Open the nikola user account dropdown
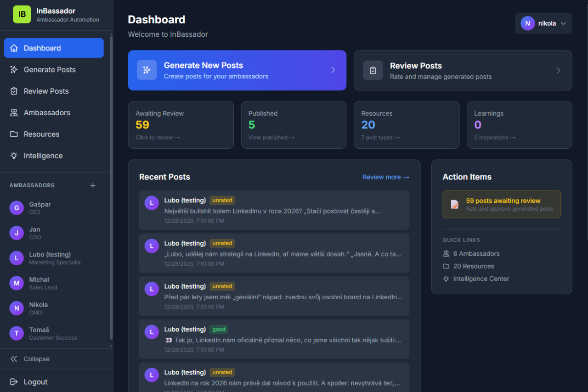 click(543, 23)
